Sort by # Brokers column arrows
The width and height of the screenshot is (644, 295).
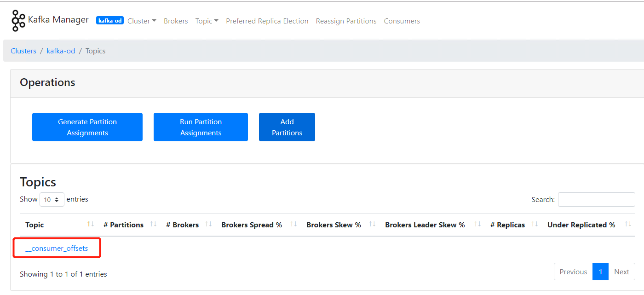pyautogui.click(x=208, y=224)
